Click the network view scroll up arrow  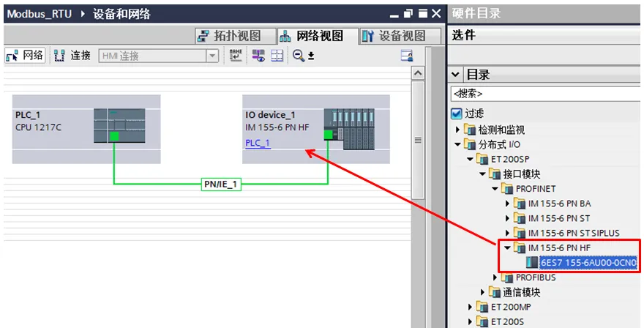click(x=418, y=73)
